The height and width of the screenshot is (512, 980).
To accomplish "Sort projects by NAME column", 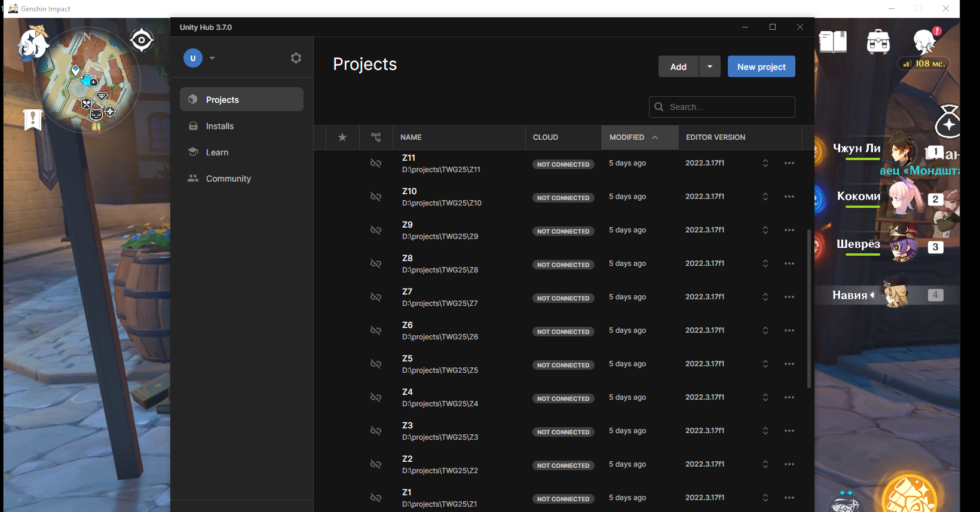I will (x=459, y=137).
